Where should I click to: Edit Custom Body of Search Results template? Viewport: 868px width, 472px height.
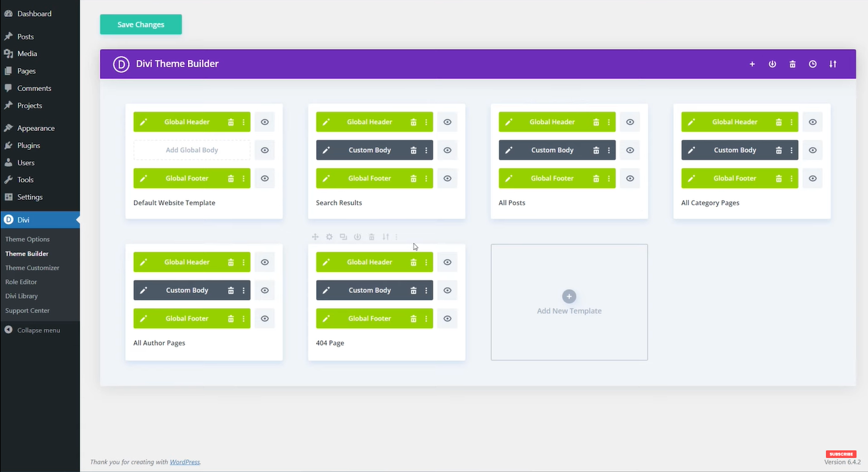326,150
